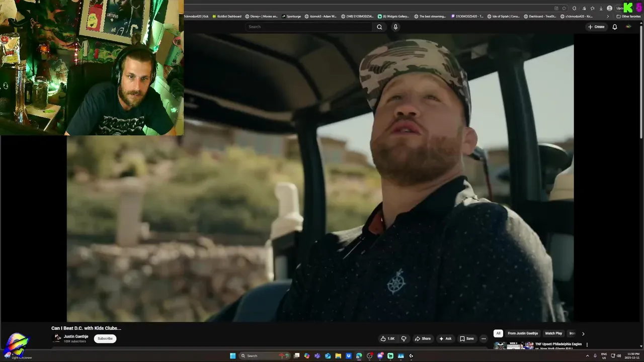Share the video
This screenshot has width=644, height=362.
[x=423, y=338]
